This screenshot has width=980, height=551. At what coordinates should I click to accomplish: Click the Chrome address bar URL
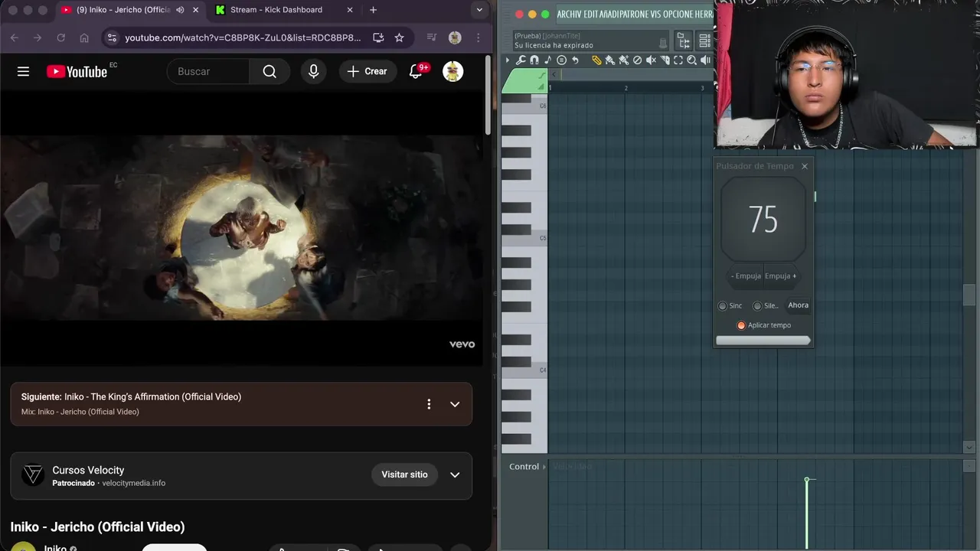coord(243,37)
